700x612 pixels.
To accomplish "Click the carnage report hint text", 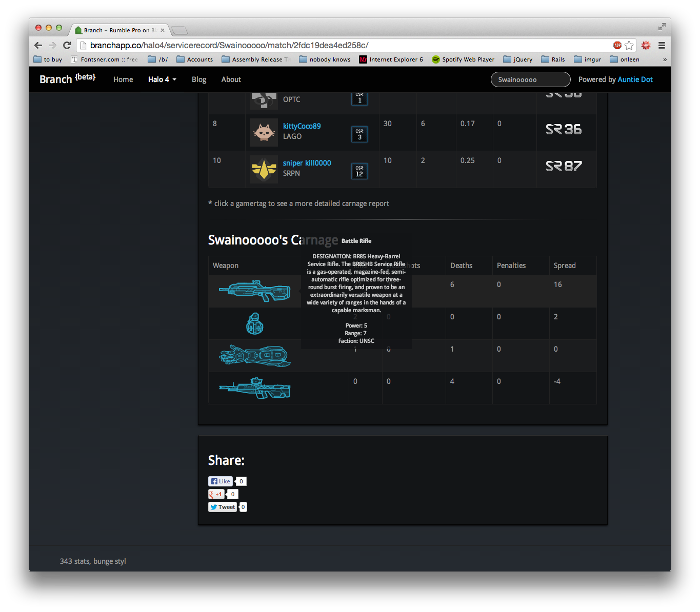I will (x=299, y=203).
